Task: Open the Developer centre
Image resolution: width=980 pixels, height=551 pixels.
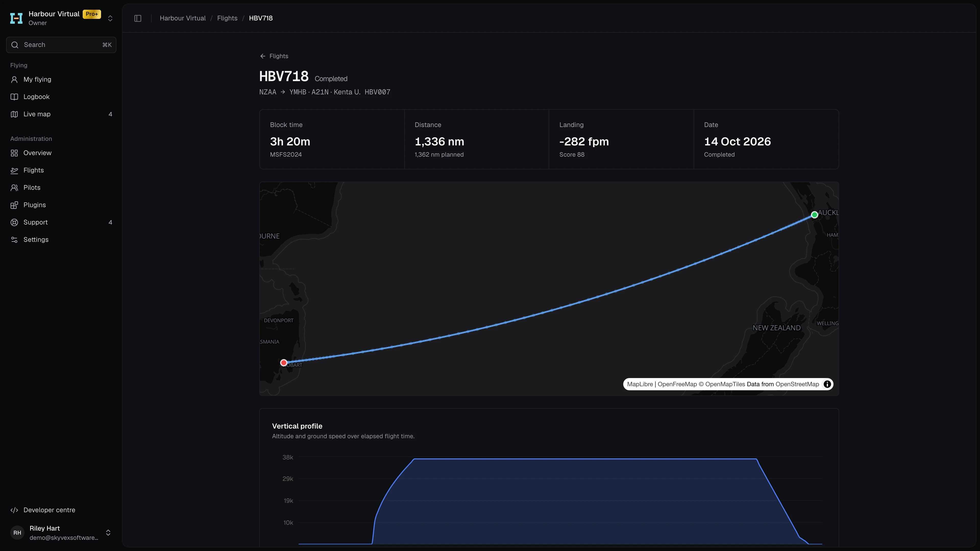Action: [61, 510]
